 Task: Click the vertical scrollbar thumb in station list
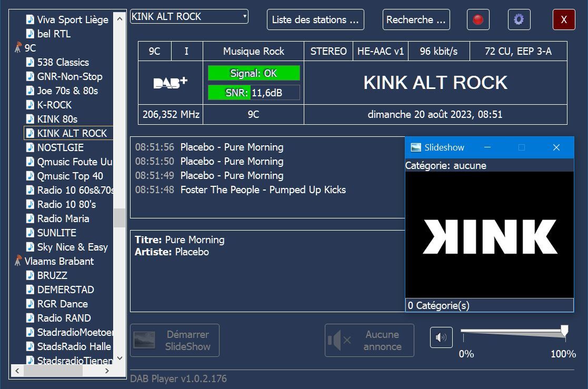click(x=119, y=217)
